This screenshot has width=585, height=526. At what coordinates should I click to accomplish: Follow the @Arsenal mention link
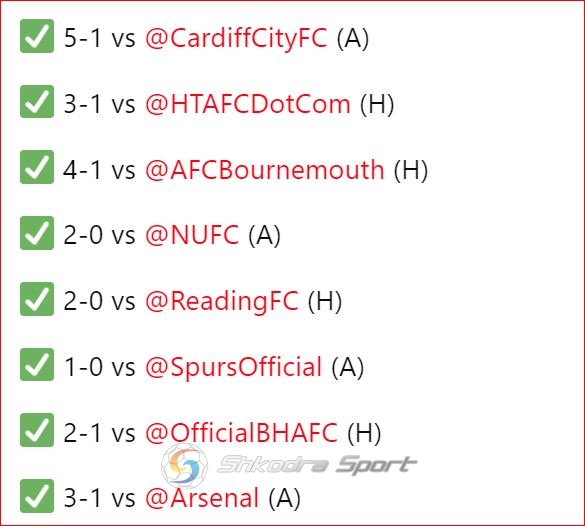click(202, 498)
